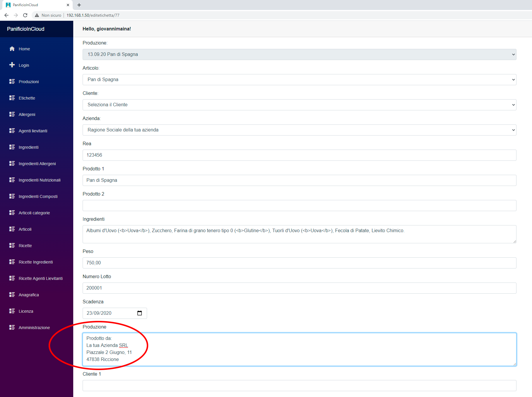Click the list icon next to Produzioni
The width and height of the screenshot is (532, 397).
point(12,81)
